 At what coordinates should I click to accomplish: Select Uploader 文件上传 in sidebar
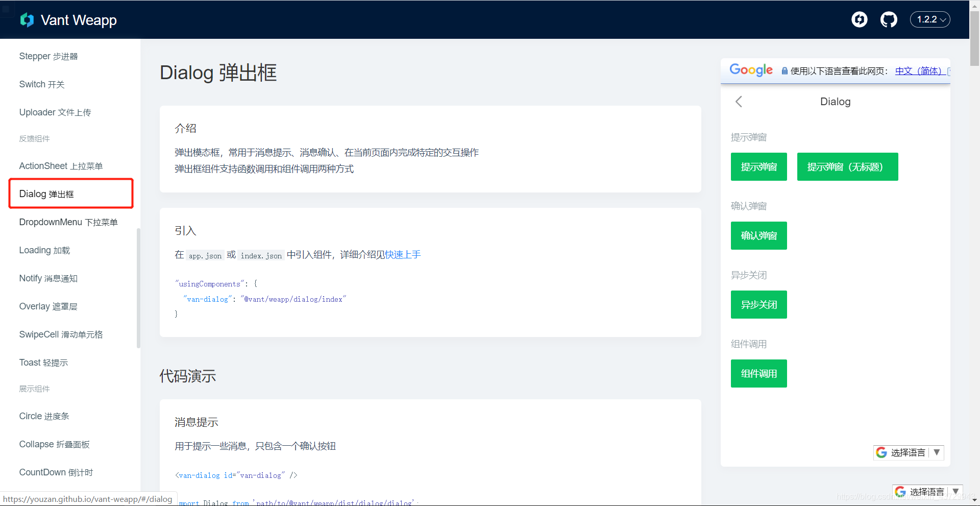(x=55, y=112)
